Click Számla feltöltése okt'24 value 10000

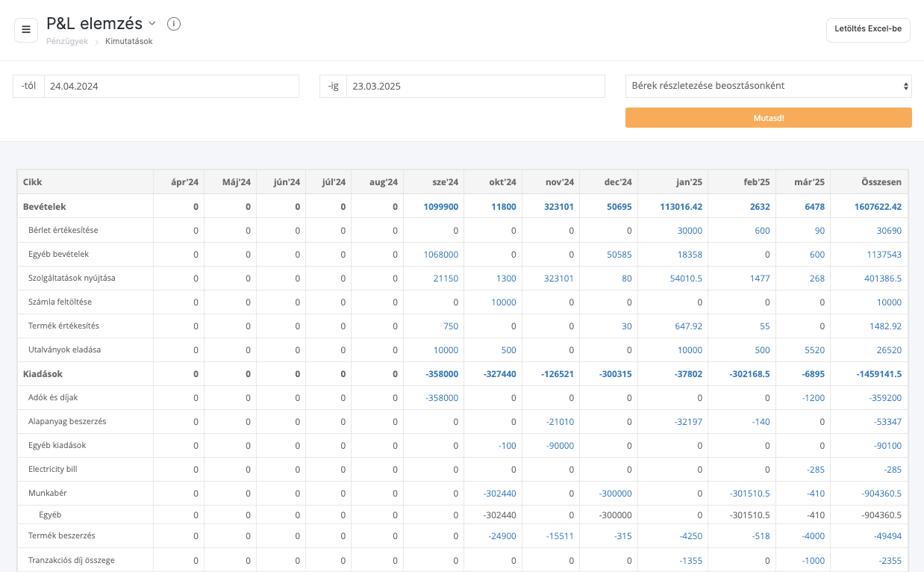coord(502,302)
